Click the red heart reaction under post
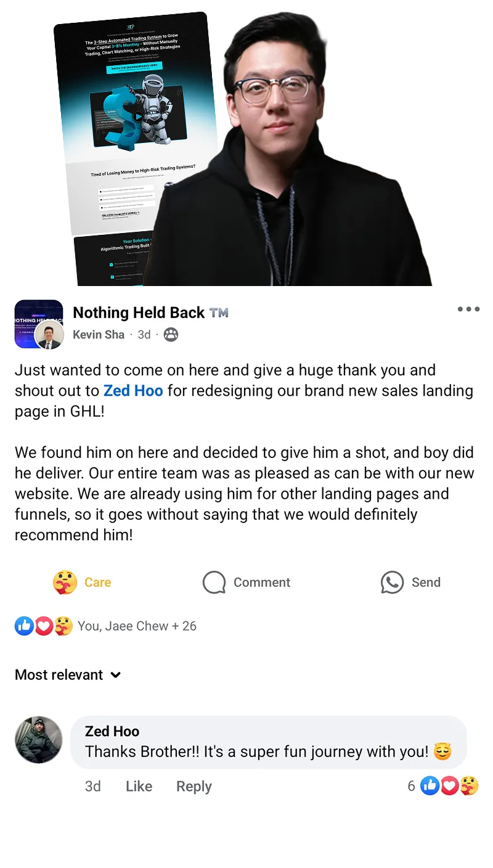493x868 pixels. pos(43,626)
